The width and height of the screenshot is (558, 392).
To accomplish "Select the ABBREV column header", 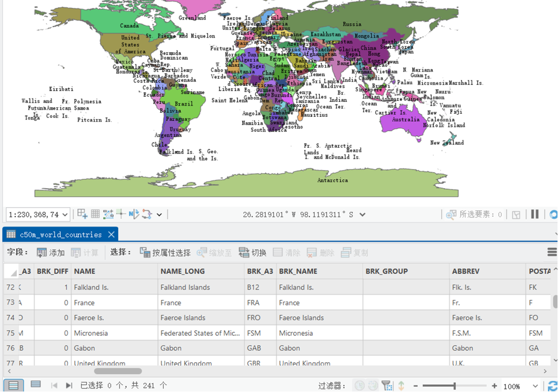I will [487, 271].
